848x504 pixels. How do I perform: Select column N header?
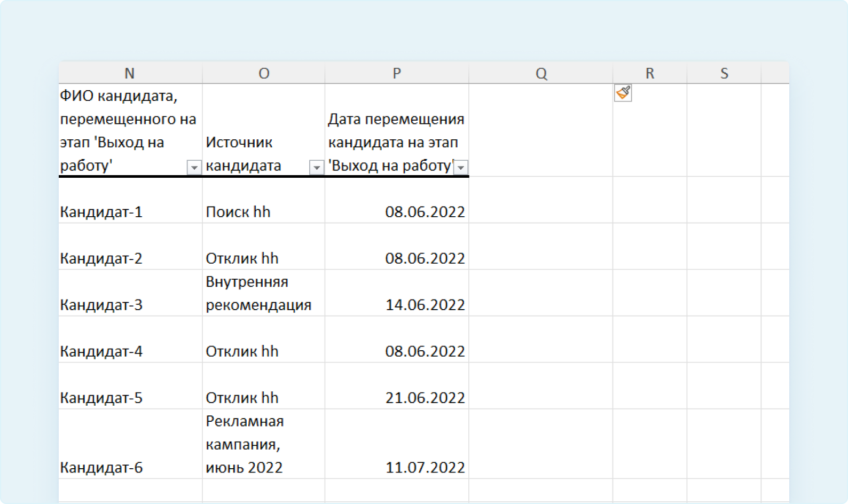tap(130, 73)
